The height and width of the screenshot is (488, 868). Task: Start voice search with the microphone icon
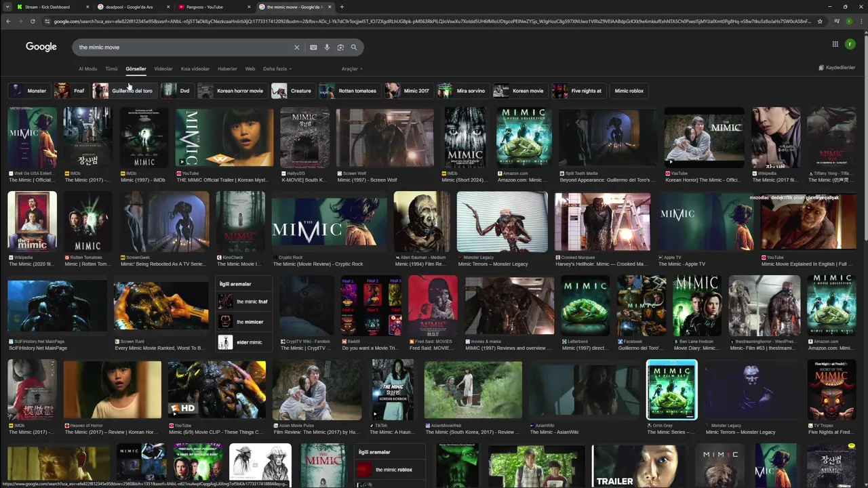click(327, 47)
